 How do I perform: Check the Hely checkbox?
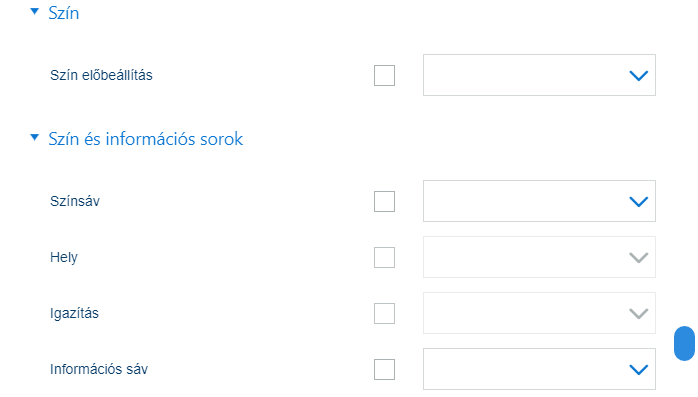[384, 257]
